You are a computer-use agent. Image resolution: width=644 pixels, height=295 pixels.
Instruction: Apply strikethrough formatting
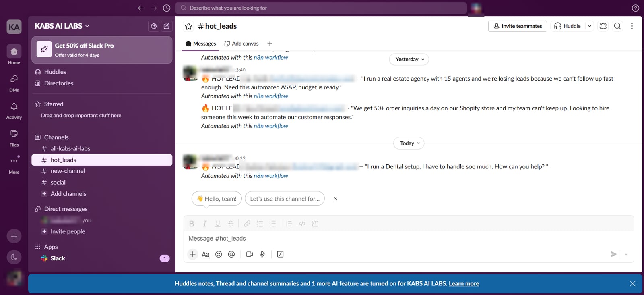[x=231, y=224]
